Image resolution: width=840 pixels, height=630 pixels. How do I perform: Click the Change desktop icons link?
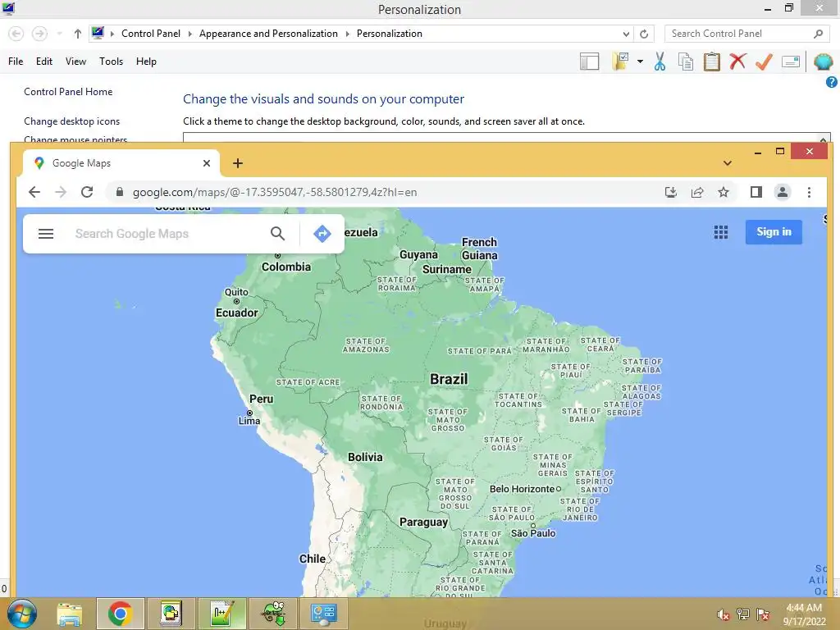click(x=72, y=121)
